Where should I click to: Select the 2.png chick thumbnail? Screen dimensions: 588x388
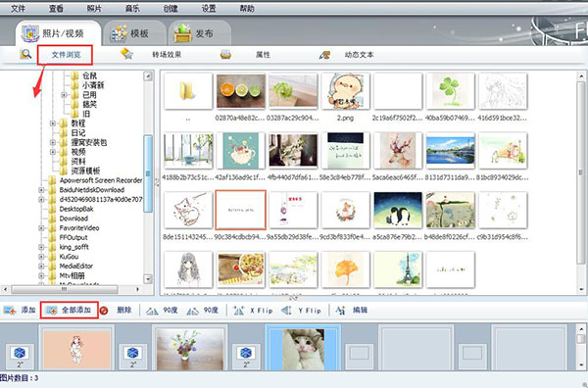pyautogui.click(x=345, y=91)
